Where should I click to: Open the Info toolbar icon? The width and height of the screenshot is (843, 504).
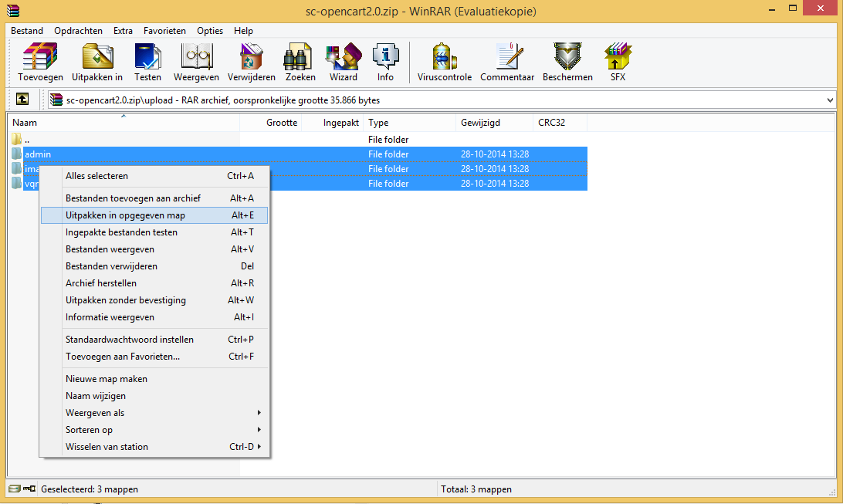click(x=385, y=63)
